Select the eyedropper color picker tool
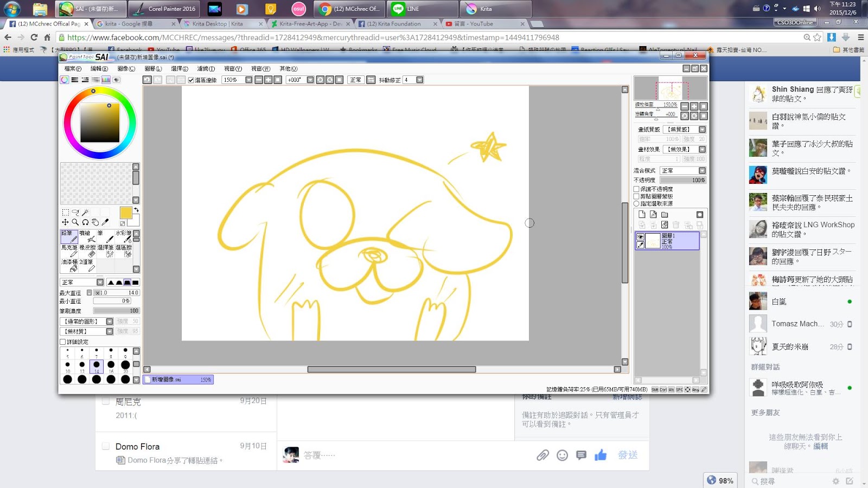This screenshot has height=488, width=868. pyautogui.click(x=105, y=222)
